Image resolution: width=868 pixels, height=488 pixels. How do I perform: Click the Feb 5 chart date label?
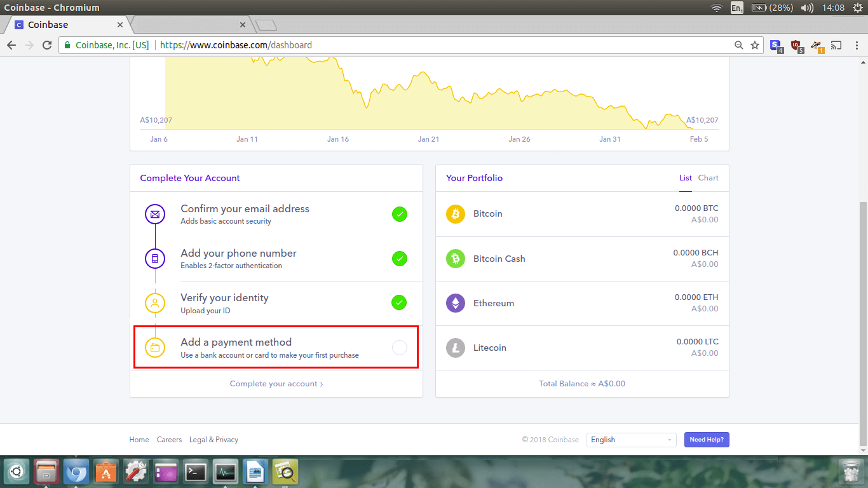[699, 139]
